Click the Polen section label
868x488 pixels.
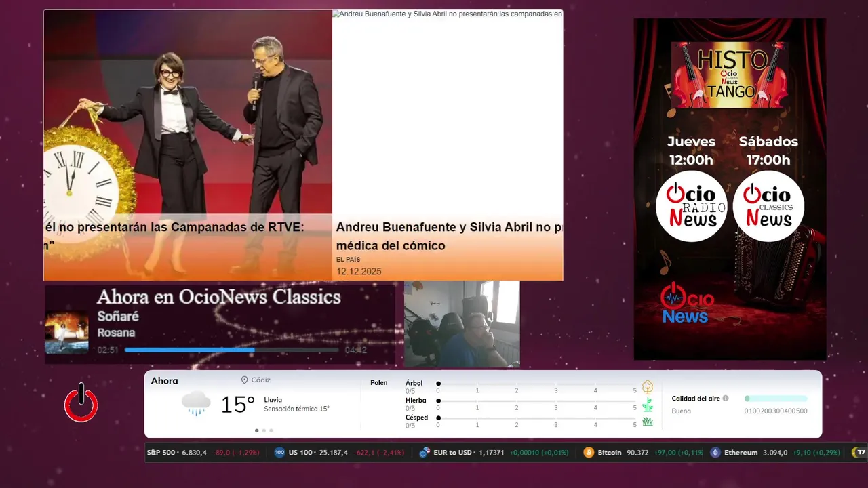(x=379, y=383)
